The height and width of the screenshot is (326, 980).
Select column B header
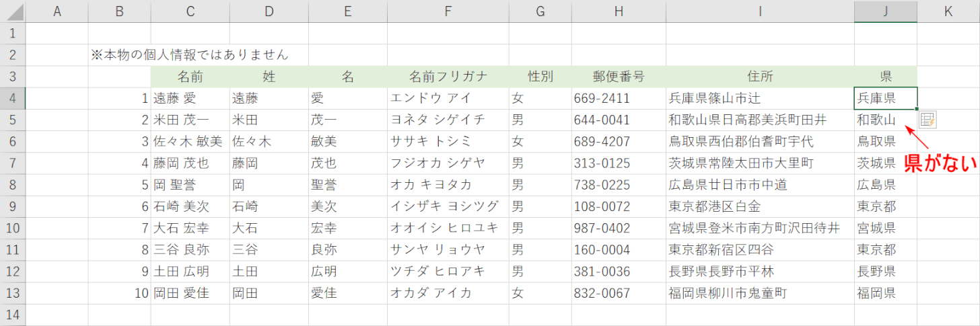coord(119,11)
